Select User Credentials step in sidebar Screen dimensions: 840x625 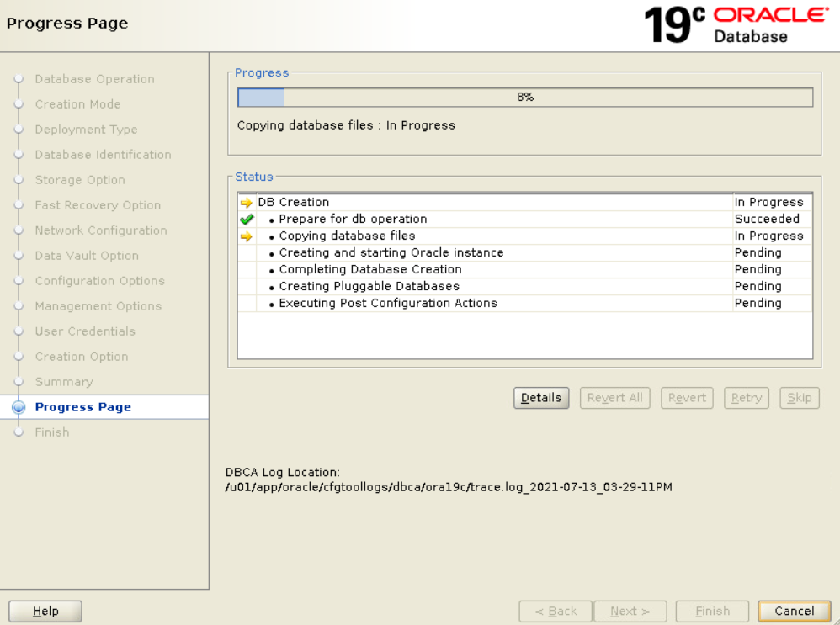(x=85, y=331)
